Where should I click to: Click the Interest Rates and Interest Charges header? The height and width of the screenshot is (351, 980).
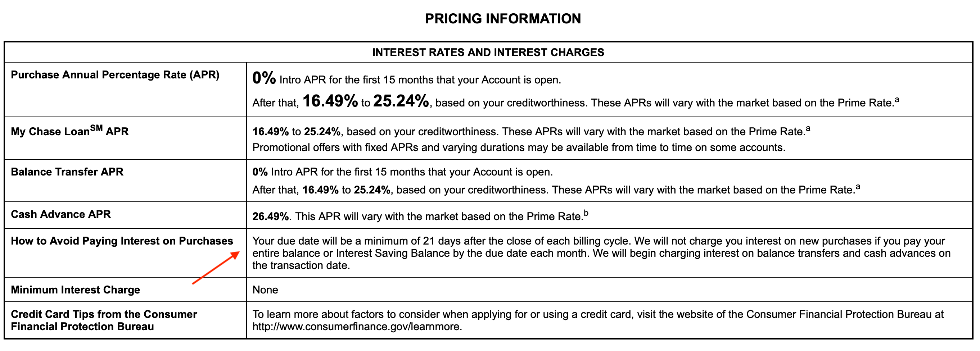coord(488,53)
